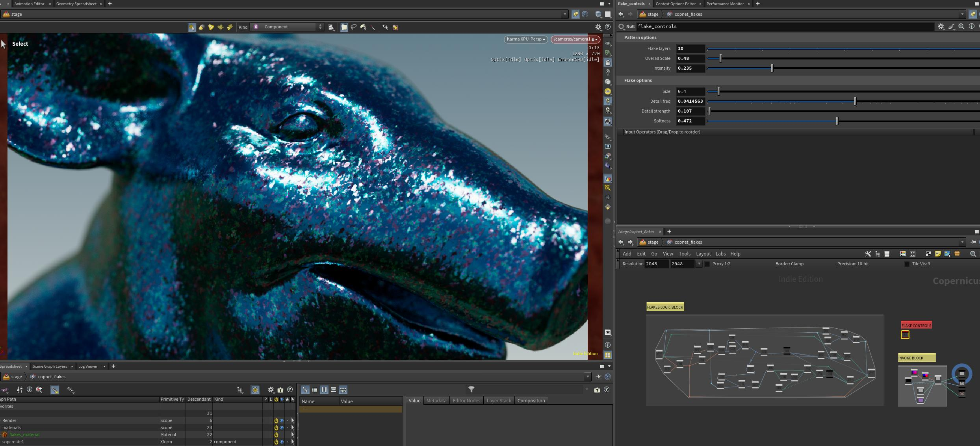
Task: Click the scene graph info icon
Action: 30,390
